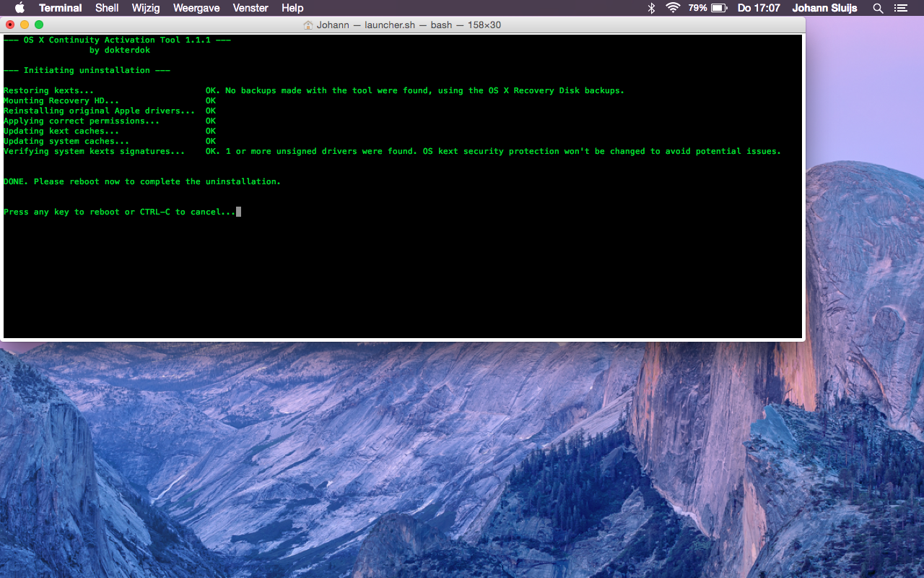The width and height of the screenshot is (924, 578).
Task: Close the Terminal window
Action: click(10, 25)
